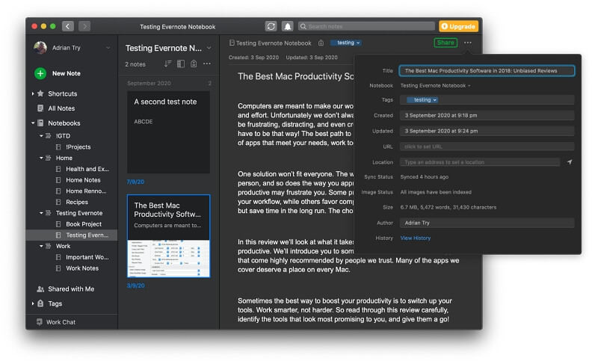The height and width of the screenshot is (364, 598).
Task: Expand the Tags section
Action: (x=33, y=303)
